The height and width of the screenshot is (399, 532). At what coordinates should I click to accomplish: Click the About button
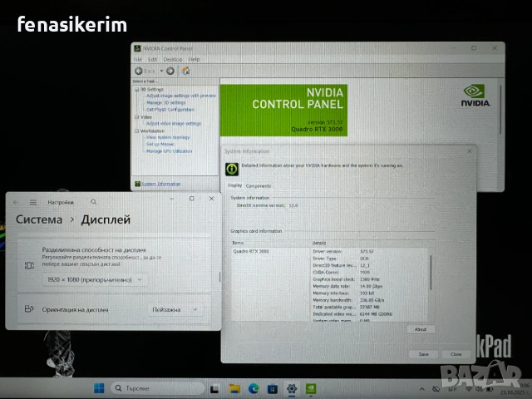point(421,329)
